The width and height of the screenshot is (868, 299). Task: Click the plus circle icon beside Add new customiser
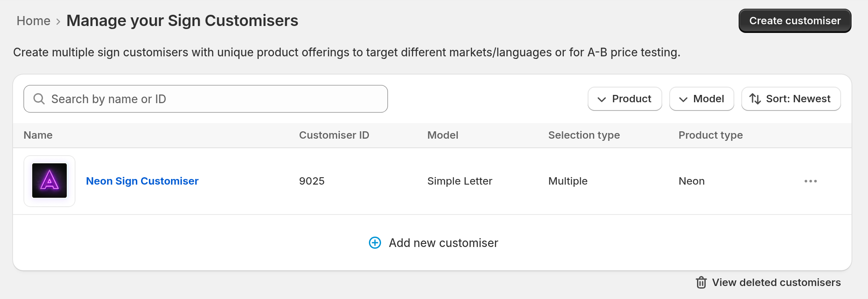tap(375, 243)
